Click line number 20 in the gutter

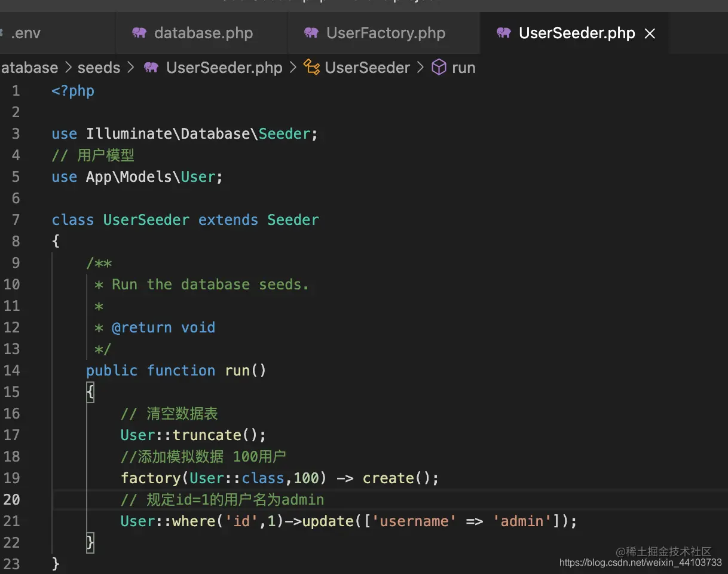pyautogui.click(x=11, y=499)
